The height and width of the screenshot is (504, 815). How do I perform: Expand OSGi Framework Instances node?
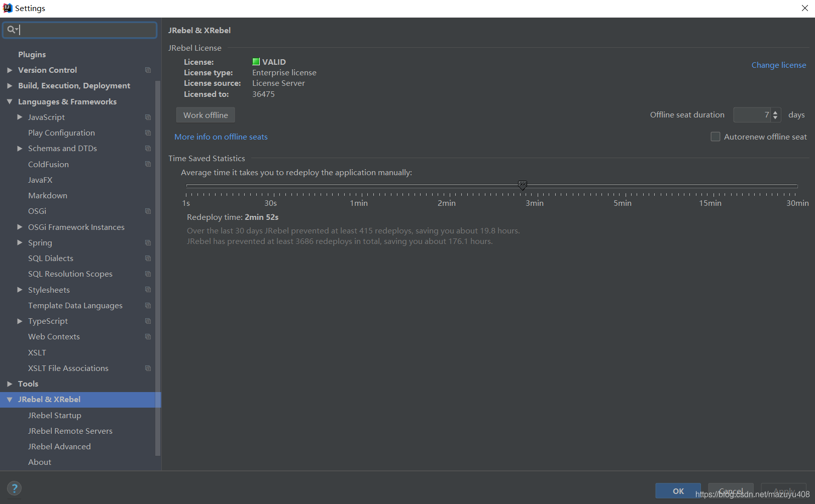(x=20, y=227)
